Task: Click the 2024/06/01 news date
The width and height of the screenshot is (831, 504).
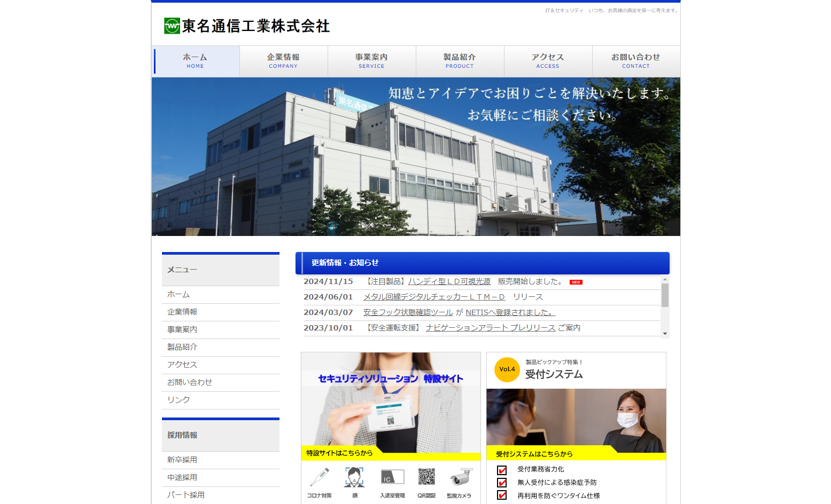Action: point(328,297)
